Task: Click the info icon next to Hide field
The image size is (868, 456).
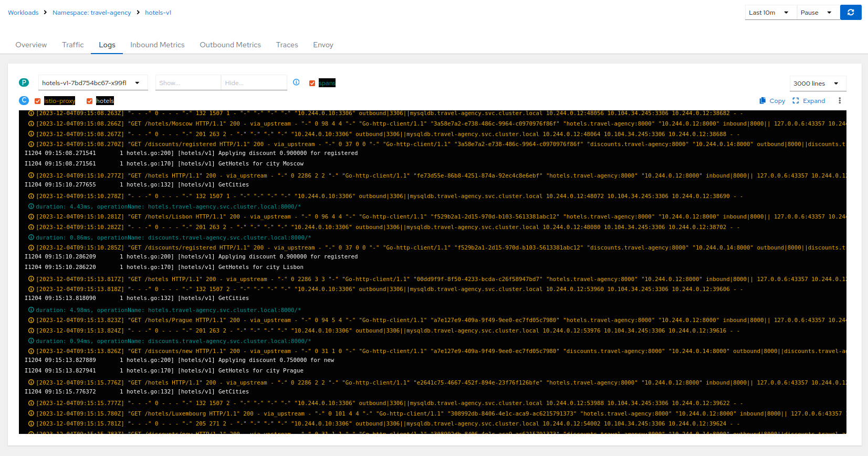Action: coord(296,82)
